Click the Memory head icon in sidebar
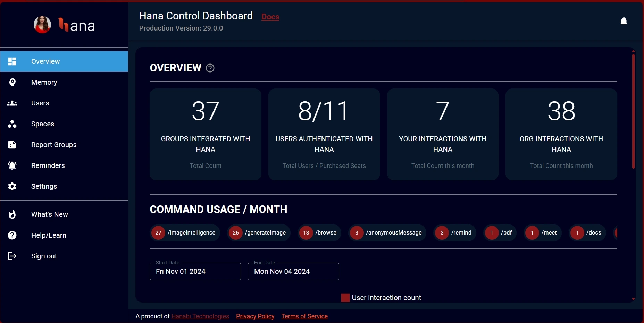Image resolution: width=644 pixels, height=323 pixels. [x=12, y=82]
